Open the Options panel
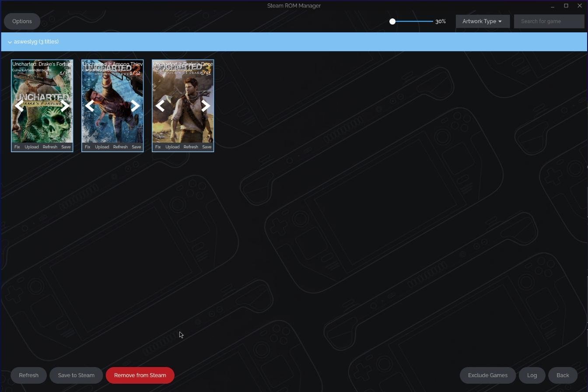The width and height of the screenshot is (588, 392). tap(22, 21)
